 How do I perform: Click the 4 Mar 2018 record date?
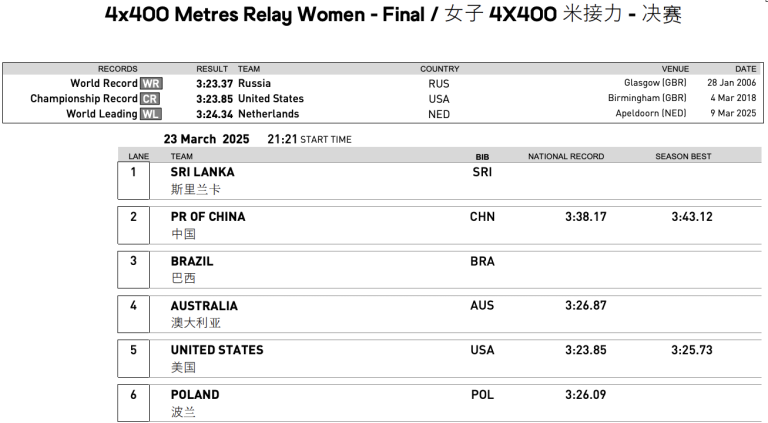(x=731, y=99)
